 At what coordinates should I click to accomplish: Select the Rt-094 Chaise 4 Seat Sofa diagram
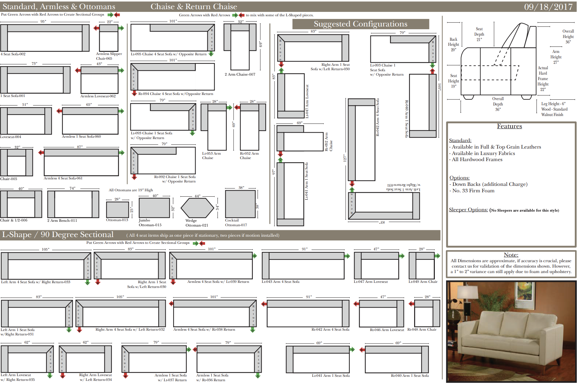click(173, 77)
